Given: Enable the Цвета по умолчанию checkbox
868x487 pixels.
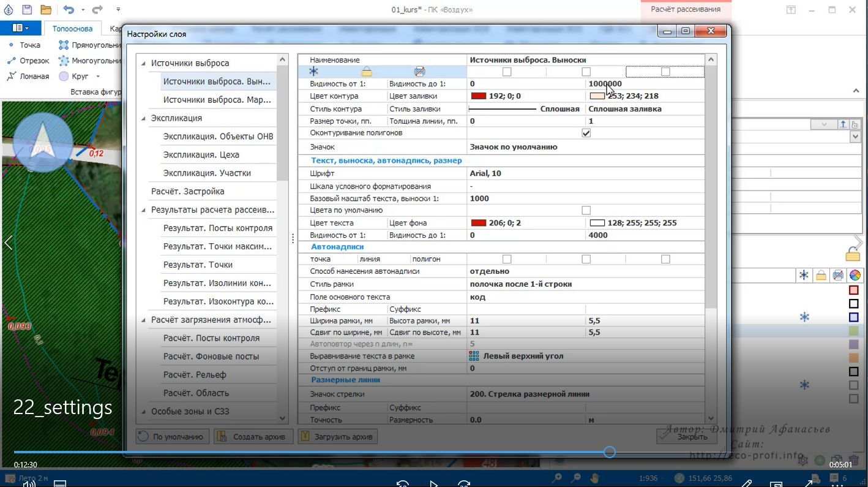Looking at the screenshot, I should pos(586,210).
